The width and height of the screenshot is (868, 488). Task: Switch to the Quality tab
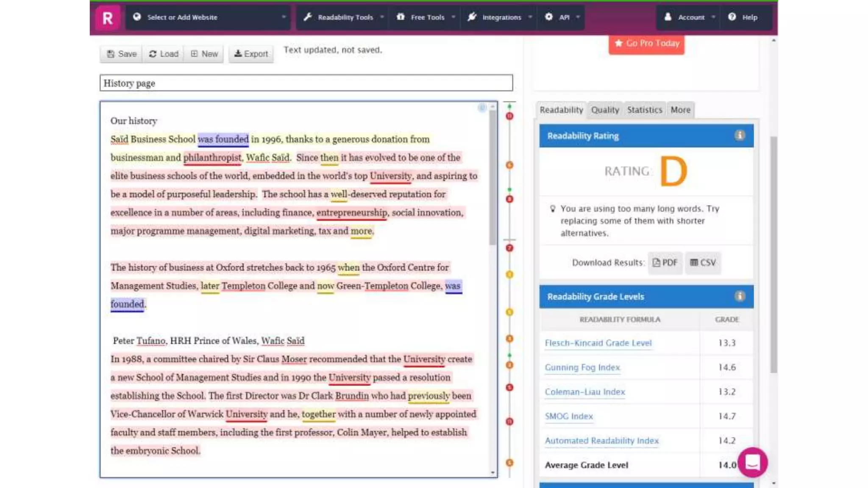605,110
